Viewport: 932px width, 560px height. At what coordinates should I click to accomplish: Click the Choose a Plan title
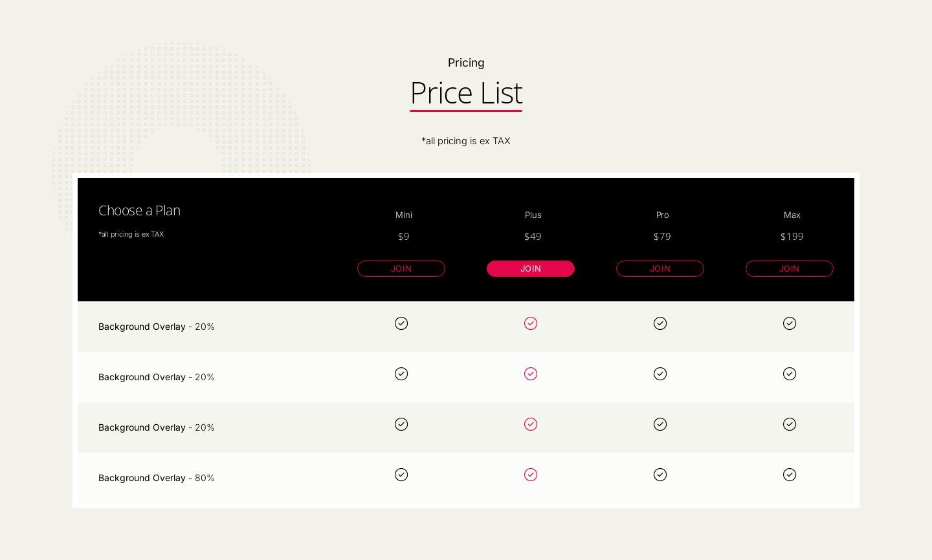(139, 211)
